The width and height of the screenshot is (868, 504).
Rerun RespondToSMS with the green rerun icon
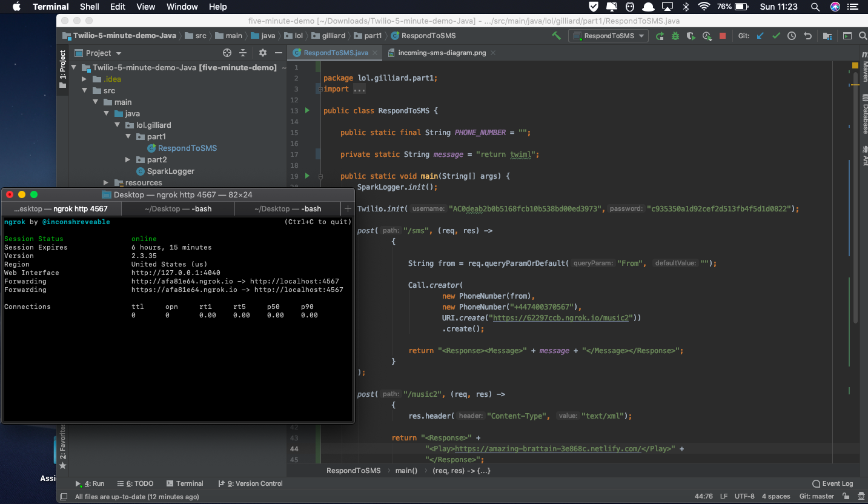click(x=660, y=36)
